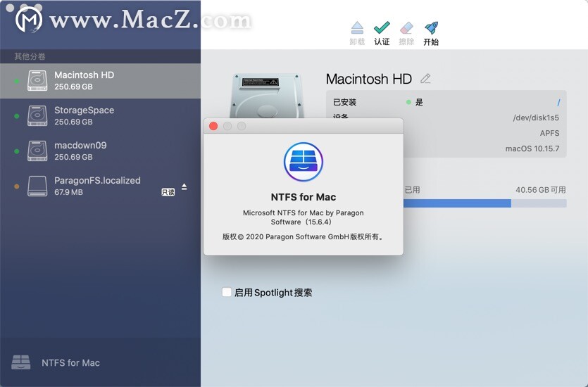This screenshot has height=387, width=588.
Task: Close the NTFS for Mac about dialog
Action: click(x=213, y=126)
